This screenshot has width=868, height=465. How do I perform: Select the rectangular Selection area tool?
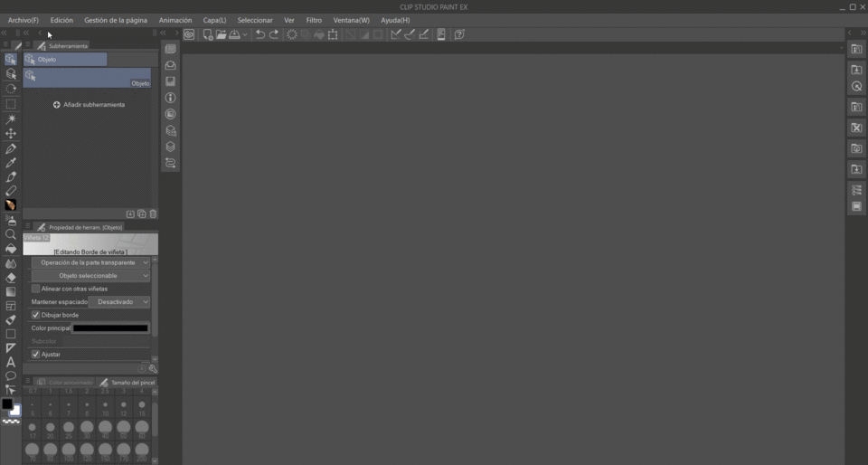[x=11, y=104]
